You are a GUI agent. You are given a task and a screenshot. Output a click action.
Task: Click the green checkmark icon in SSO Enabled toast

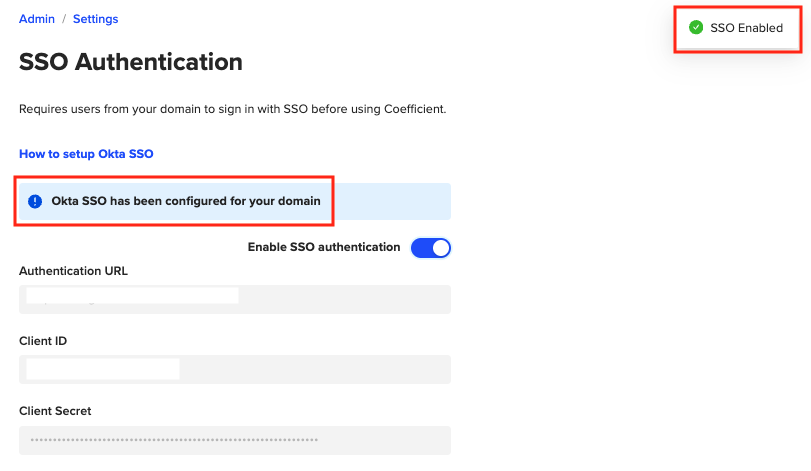(696, 28)
